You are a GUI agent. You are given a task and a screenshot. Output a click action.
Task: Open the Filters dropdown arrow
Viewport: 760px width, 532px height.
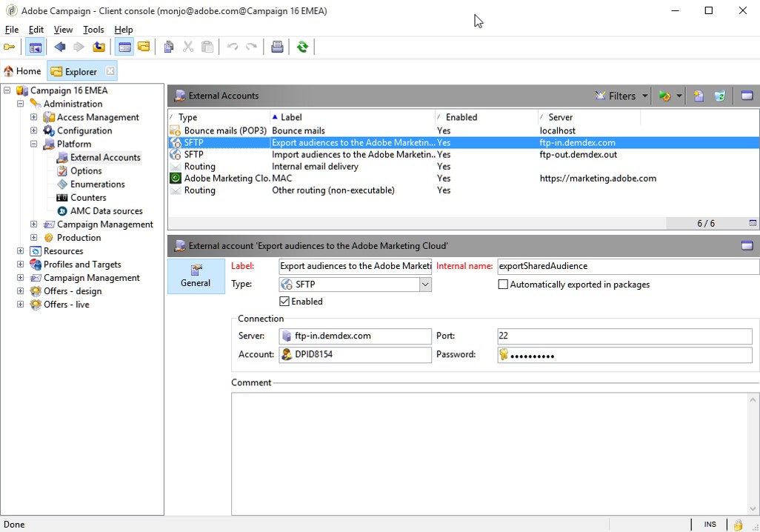tap(644, 96)
